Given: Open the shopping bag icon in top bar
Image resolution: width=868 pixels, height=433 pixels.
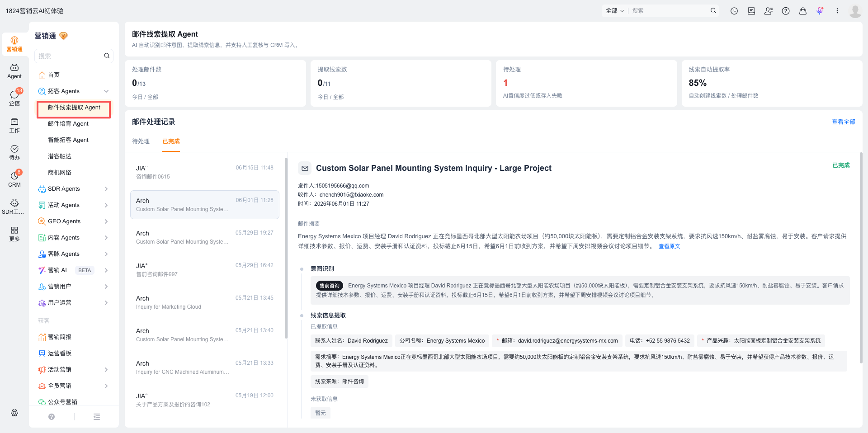Looking at the screenshot, I should 803,11.
